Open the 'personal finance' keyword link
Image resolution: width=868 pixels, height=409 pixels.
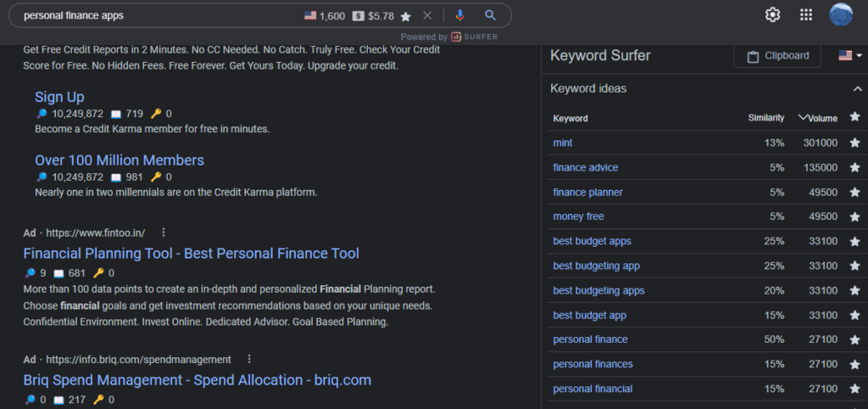pyautogui.click(x=590, y=339)
